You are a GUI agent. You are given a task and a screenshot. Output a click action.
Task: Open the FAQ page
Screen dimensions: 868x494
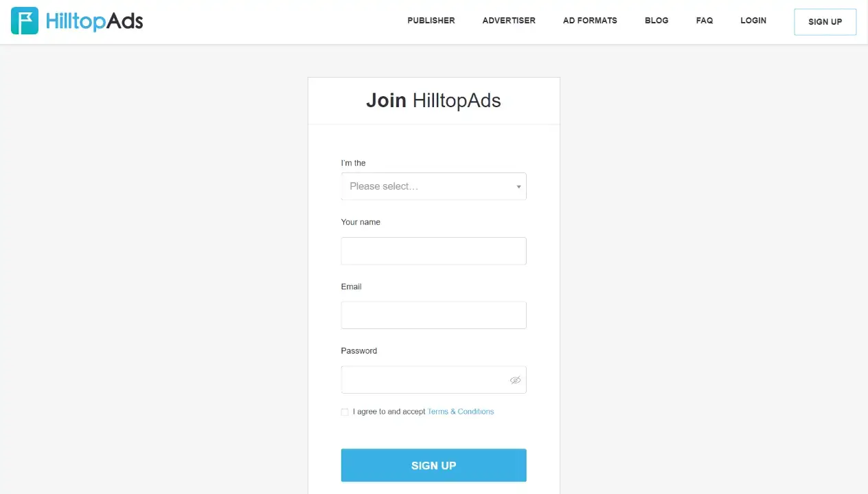704,21
